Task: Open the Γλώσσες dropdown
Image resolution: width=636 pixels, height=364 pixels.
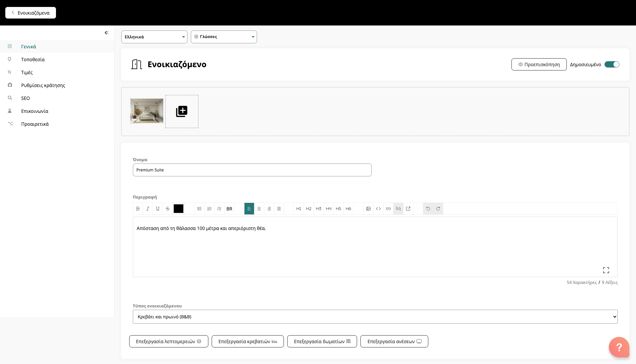Action: (224, 37)
